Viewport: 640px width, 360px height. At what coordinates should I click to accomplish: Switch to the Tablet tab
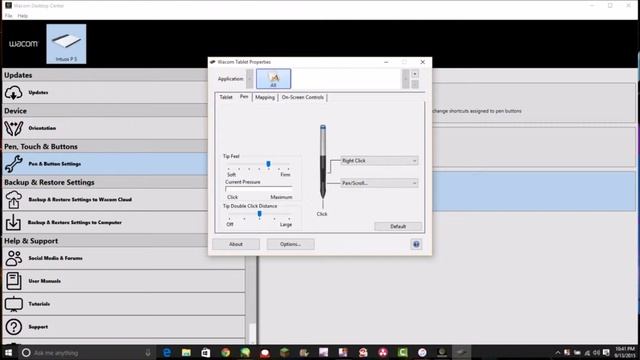226,98
